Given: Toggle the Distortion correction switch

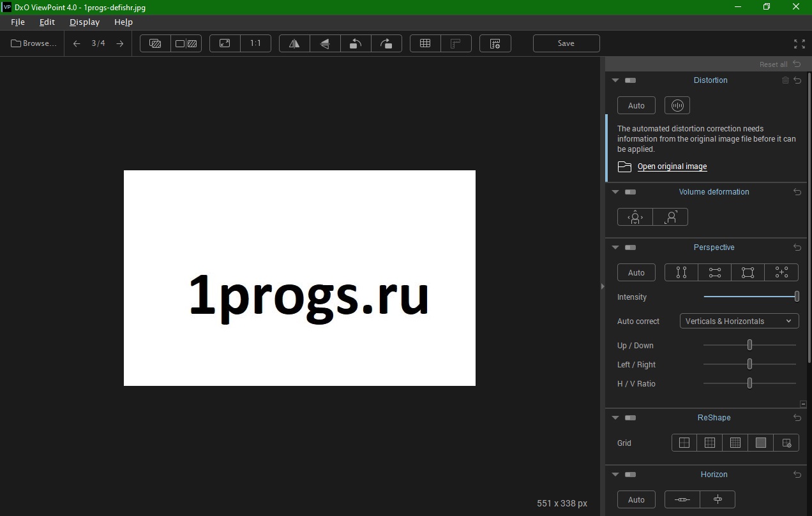Looking at the screenshot, I should (x=630, y=80).
